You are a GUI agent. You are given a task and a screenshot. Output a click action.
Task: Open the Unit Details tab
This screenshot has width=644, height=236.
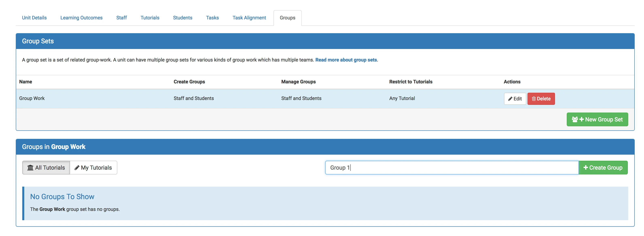click(x=34, y=18)
